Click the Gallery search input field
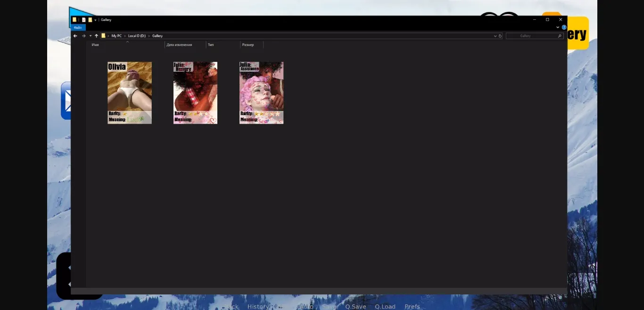644x310 pixels. tap(530, 36)
